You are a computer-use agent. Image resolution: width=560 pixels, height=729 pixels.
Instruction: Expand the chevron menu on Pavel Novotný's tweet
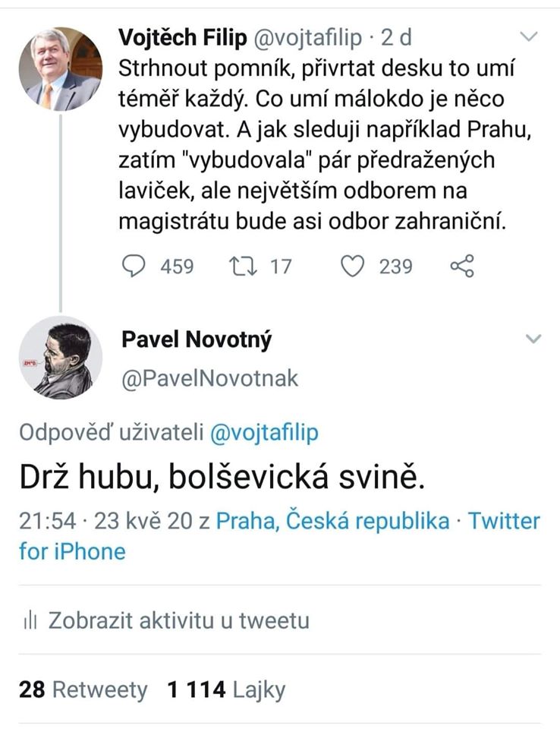533,339
